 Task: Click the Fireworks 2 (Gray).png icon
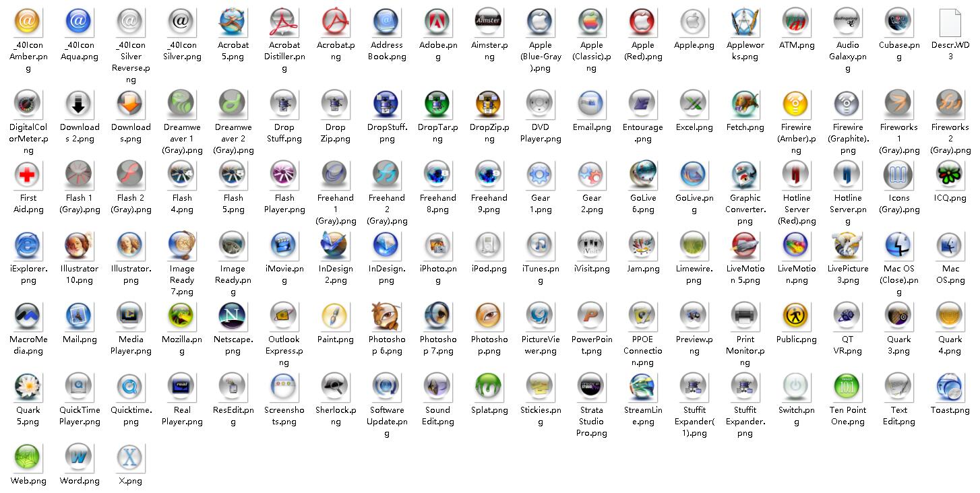click(950, 104)
